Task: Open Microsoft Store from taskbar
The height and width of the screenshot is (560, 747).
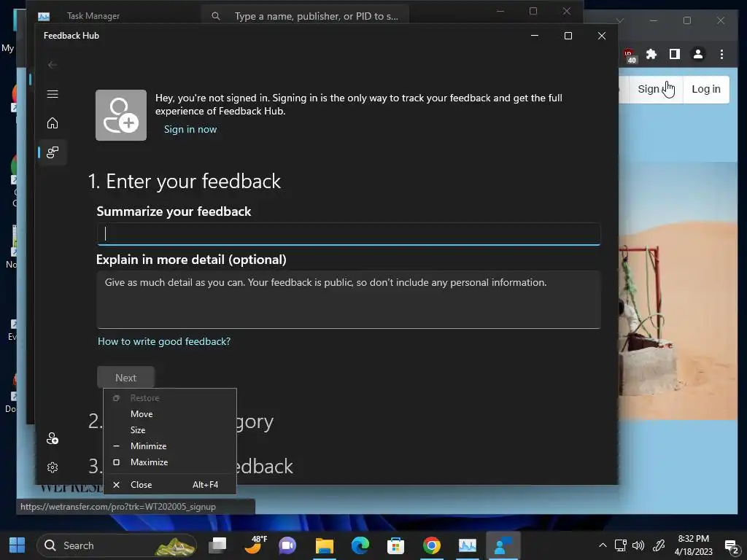Action: coord(395,545)
